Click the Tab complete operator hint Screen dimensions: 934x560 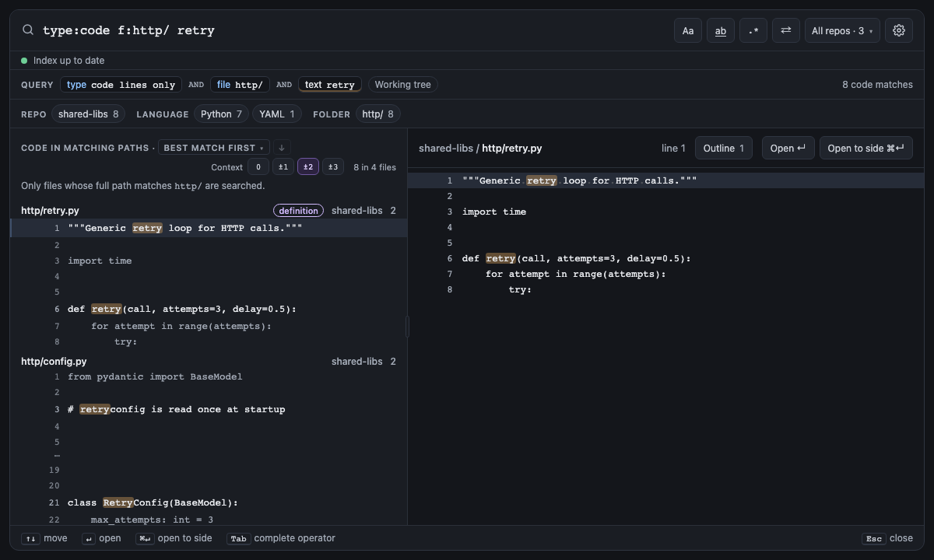(x=281, y=538)
